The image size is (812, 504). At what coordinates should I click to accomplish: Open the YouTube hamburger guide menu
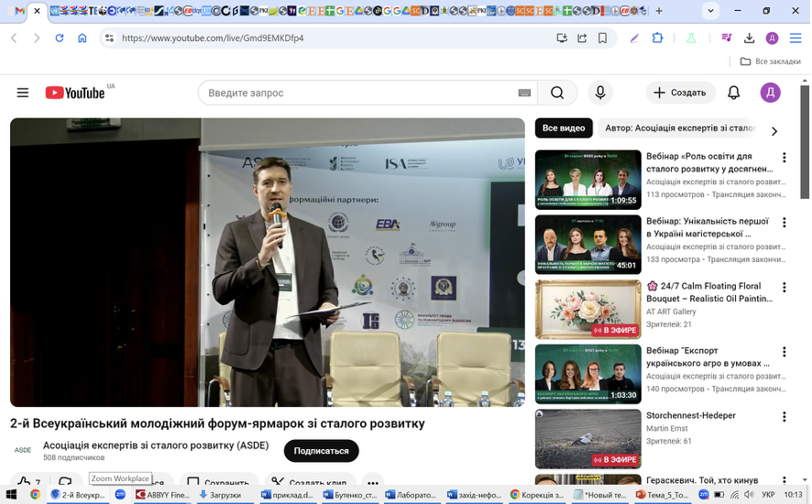tap(23, 93)
